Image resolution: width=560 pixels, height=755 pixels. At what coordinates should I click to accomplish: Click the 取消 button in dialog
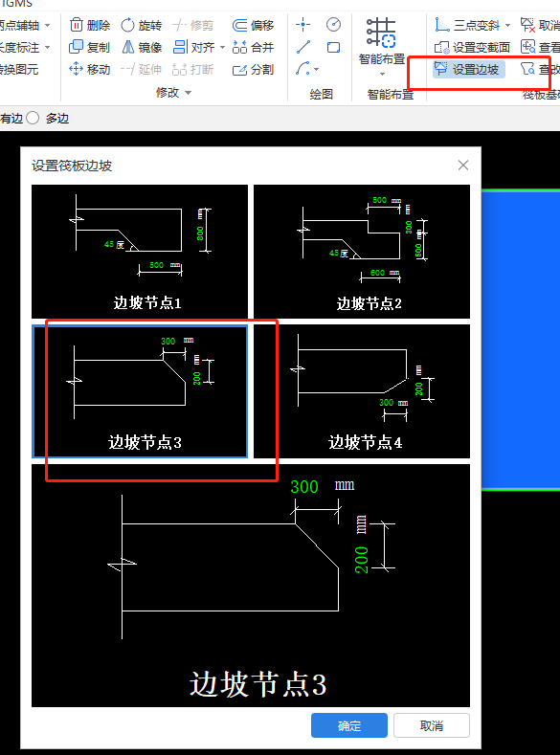coord(432,725)
